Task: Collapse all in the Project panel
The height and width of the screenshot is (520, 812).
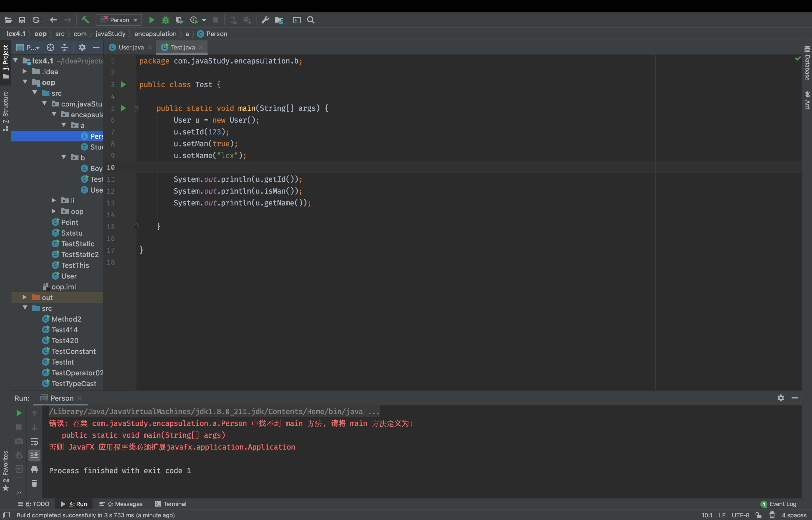Action: [65, 47]
